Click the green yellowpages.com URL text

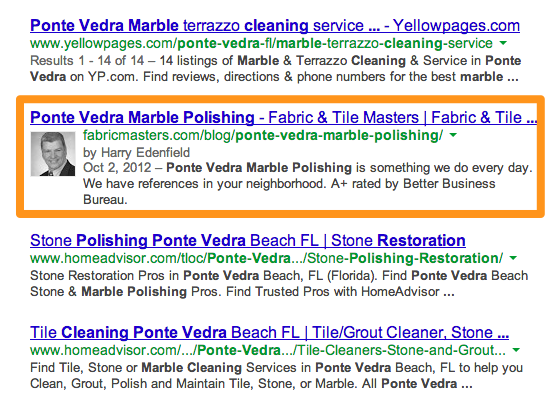click(x=261, y=43)
